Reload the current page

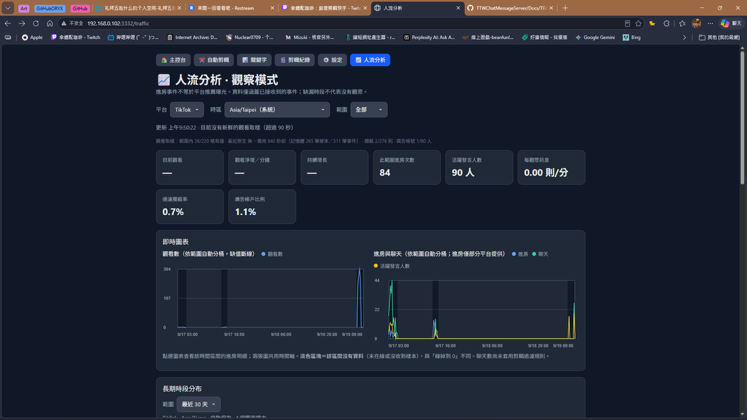[36, 23]
